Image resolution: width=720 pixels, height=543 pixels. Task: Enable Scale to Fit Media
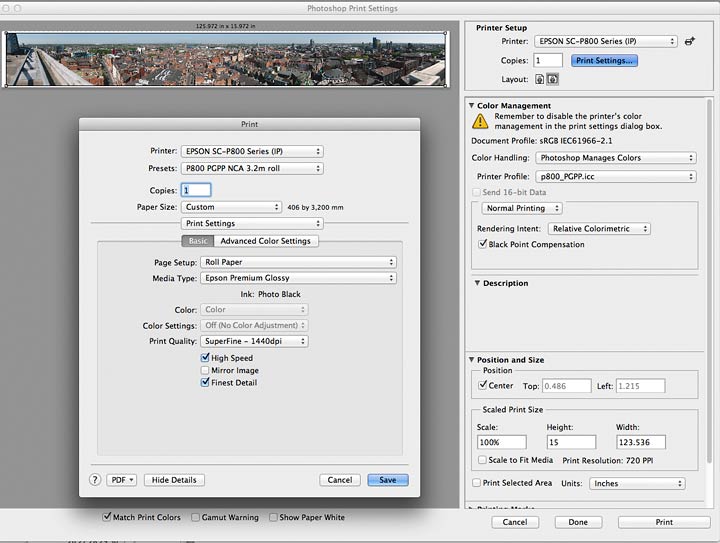pyautogui.click(x=482, y=460)
